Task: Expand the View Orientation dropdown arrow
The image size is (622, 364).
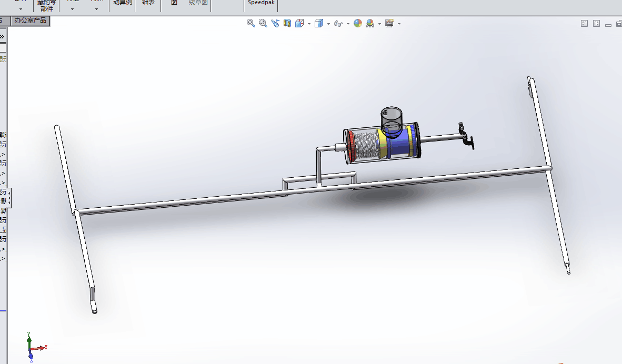Action: pos(309,24)
